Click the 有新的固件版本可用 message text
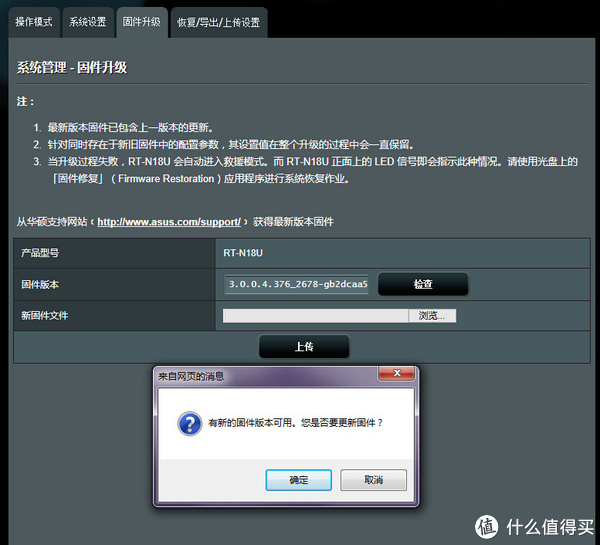 point(295,423)
